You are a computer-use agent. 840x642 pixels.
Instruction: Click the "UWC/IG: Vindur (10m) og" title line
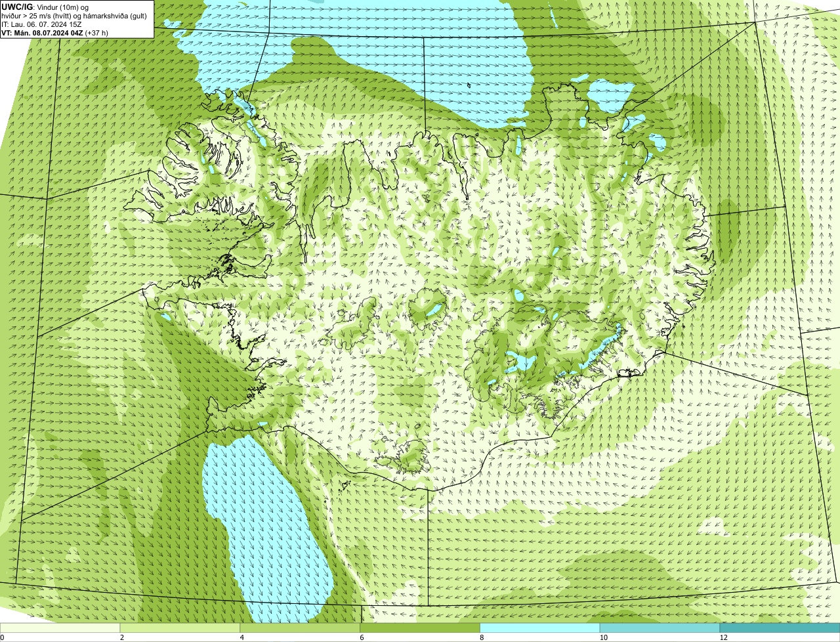pyautogui.click(x=45, y=7)
